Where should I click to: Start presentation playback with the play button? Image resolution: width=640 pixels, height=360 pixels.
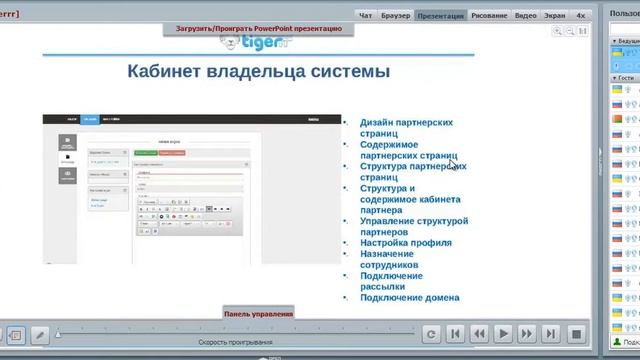(x=503, y=334)
